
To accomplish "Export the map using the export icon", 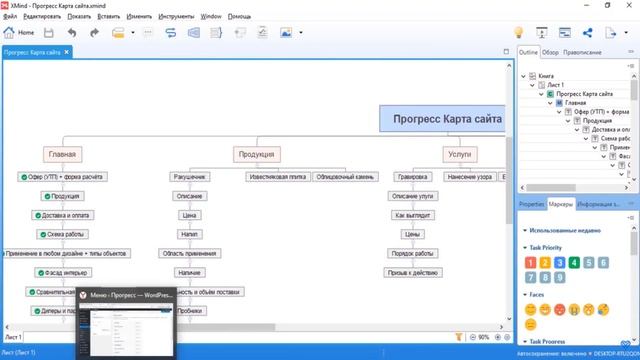I will (611, 33).
